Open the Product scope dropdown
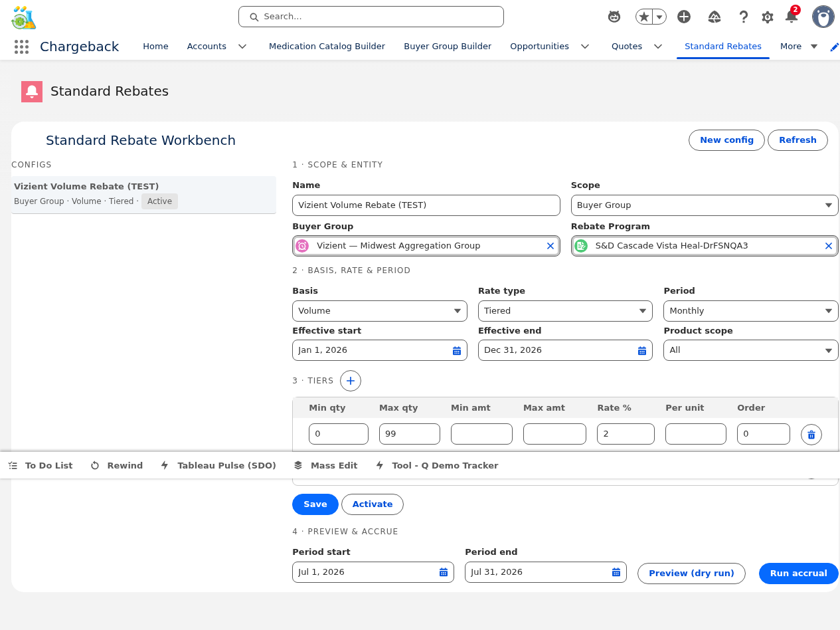The height and width of the screenshot is (630, 840). [751, 350]
